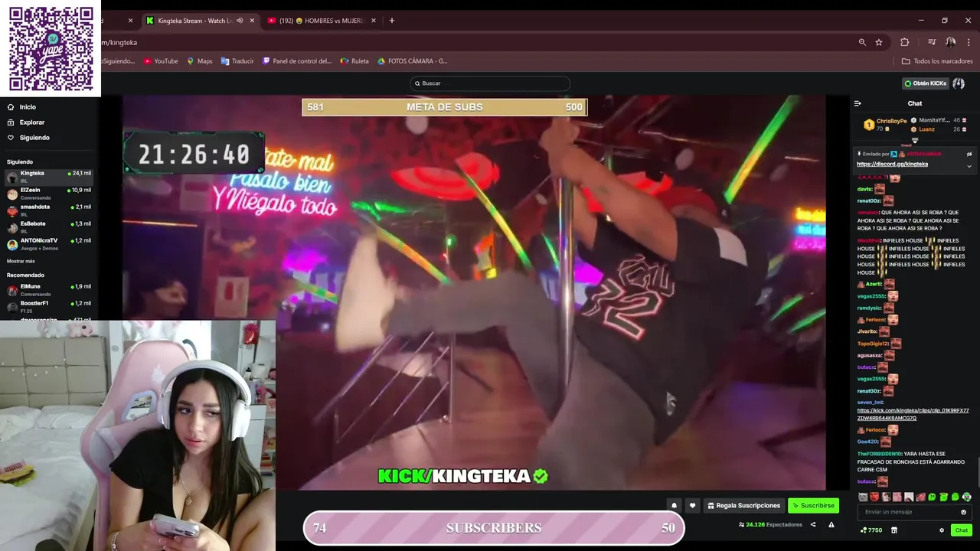Click Regala Suscripciones button

[x=743, y=505]
